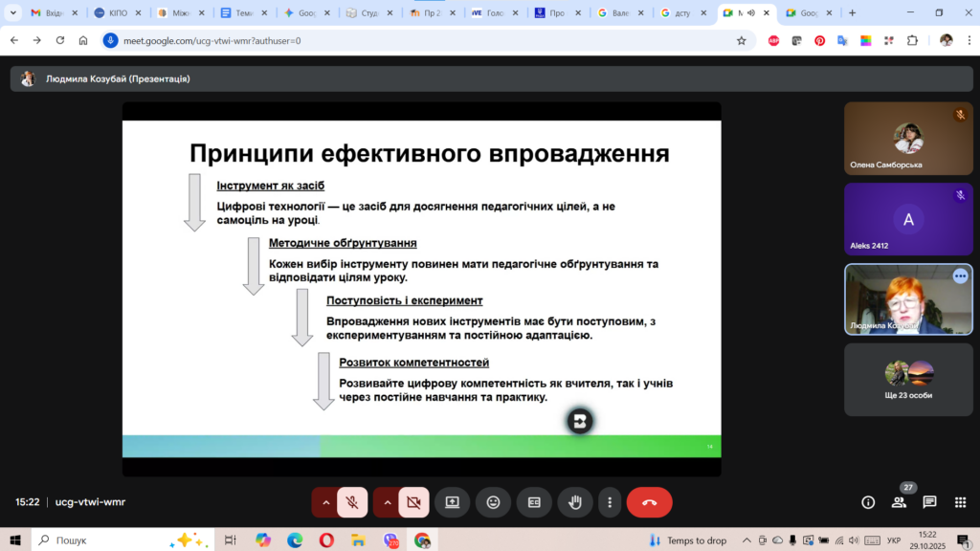980x551 pixels.
Task: Open Opera from the Windows taskbar
Action: coord(326,540)
